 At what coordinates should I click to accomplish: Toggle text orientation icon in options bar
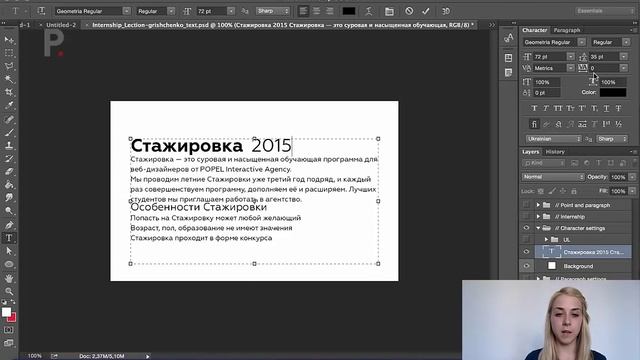(41, 11)
